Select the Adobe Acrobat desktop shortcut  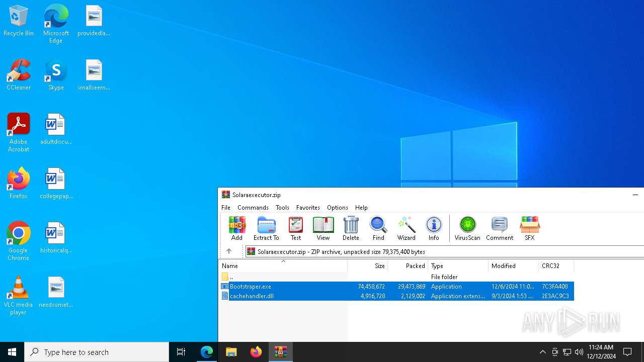pyautogui.click(x=19, y=133)
